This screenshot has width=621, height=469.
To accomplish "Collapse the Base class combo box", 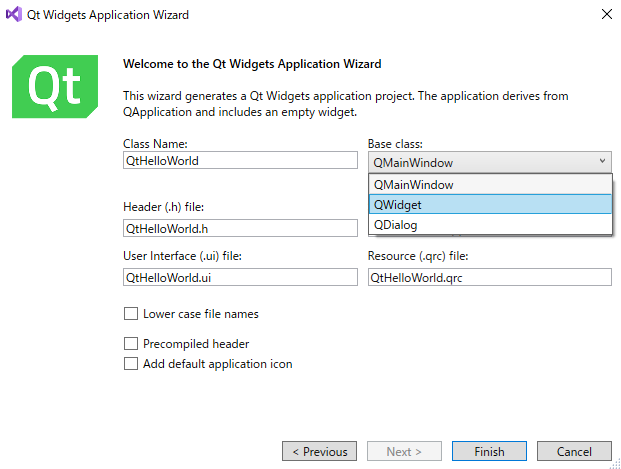I will (x=490, y=162).
